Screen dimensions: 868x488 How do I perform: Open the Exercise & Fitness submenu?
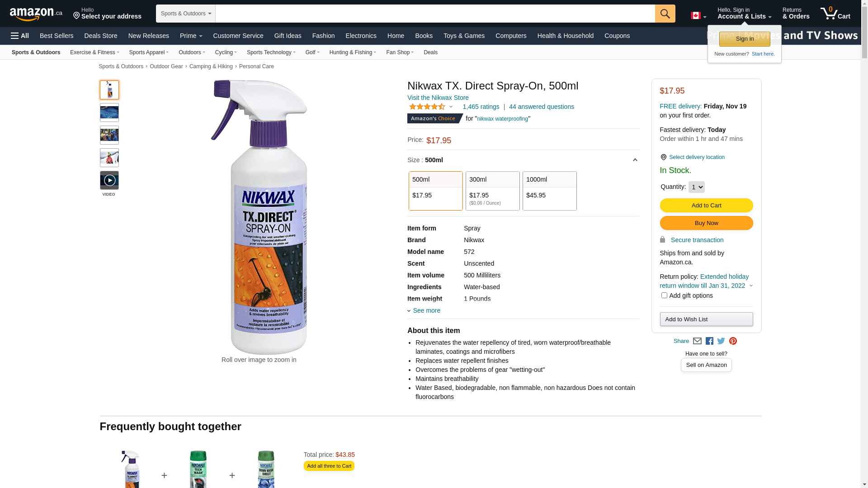pyautogui.click(x=94, y=52)
